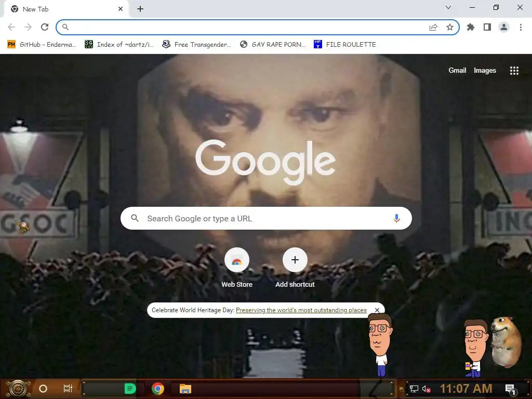Open the GitHub - Enderma... bookmark
The image size is (532, 399).
click(42, 45)
